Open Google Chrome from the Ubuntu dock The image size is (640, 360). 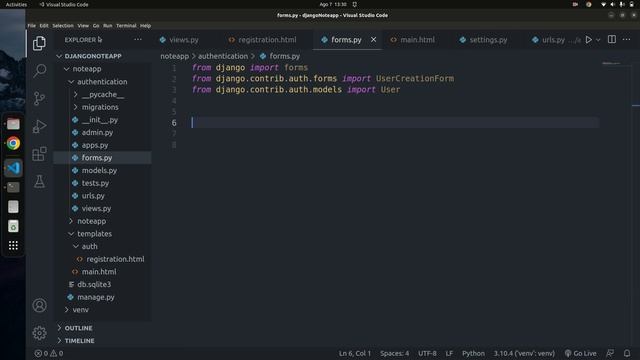13,143
